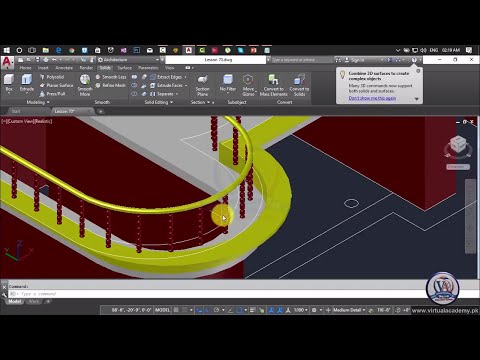Toggle snap mode in status bar

pyautogui.click(x=184, y=310)
